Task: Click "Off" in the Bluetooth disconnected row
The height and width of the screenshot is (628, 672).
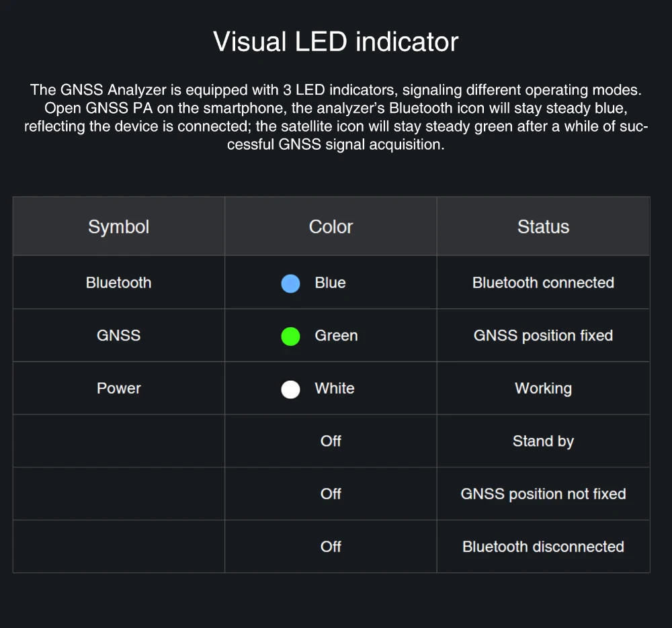Action: (x=331, y=547)
